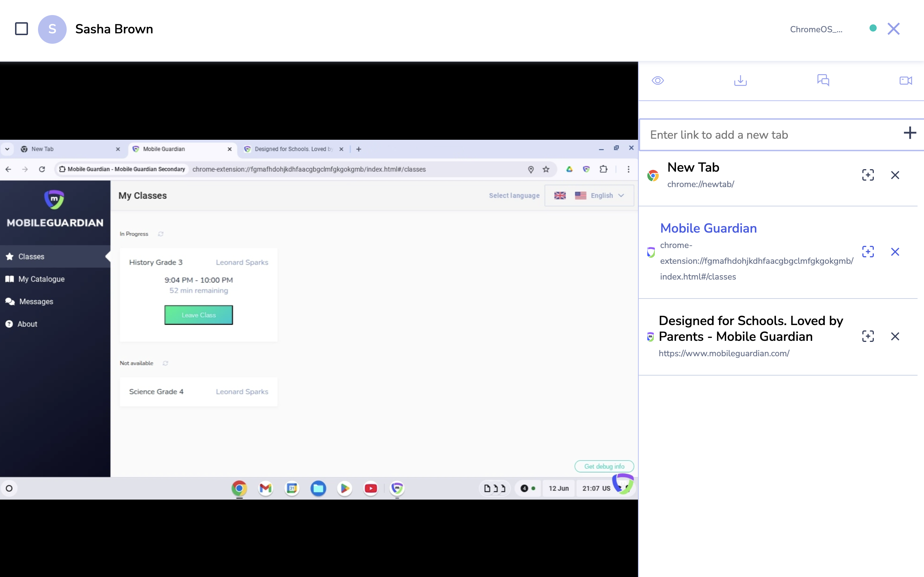This screenshot has width=924, height=577.
Task: Open the Chrome three-dot menu
Action: pos(628,169)
